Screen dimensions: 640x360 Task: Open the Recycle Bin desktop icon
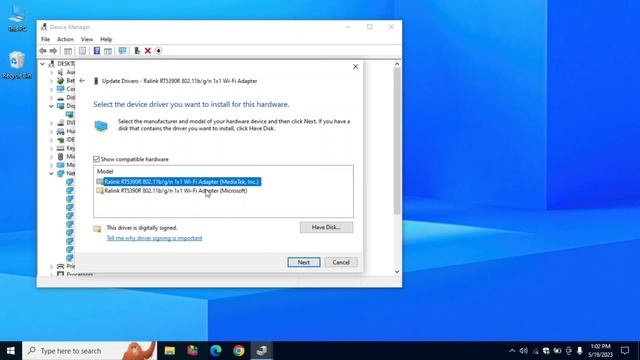click(x=17, y=65)
